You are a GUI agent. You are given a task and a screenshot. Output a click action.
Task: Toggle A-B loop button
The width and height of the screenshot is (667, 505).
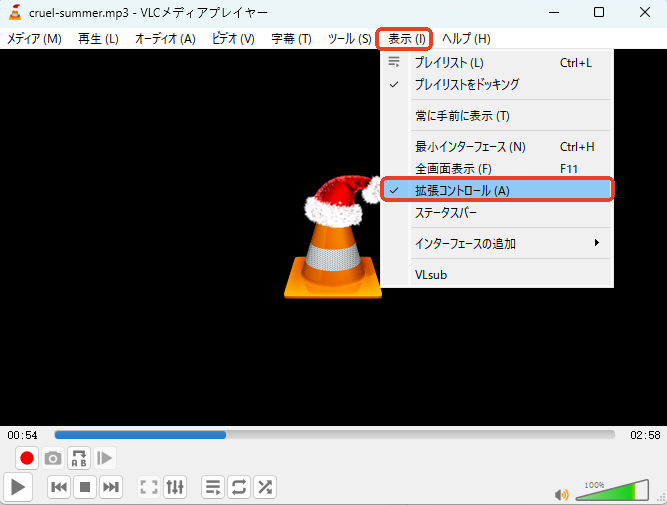pyautogui.click(x=79, y=458)
